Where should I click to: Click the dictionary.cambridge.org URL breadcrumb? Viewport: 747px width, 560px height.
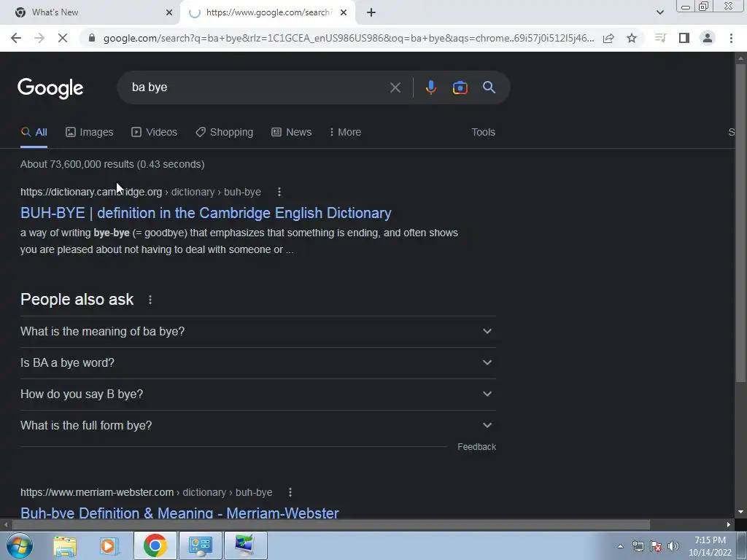[141, 192]
